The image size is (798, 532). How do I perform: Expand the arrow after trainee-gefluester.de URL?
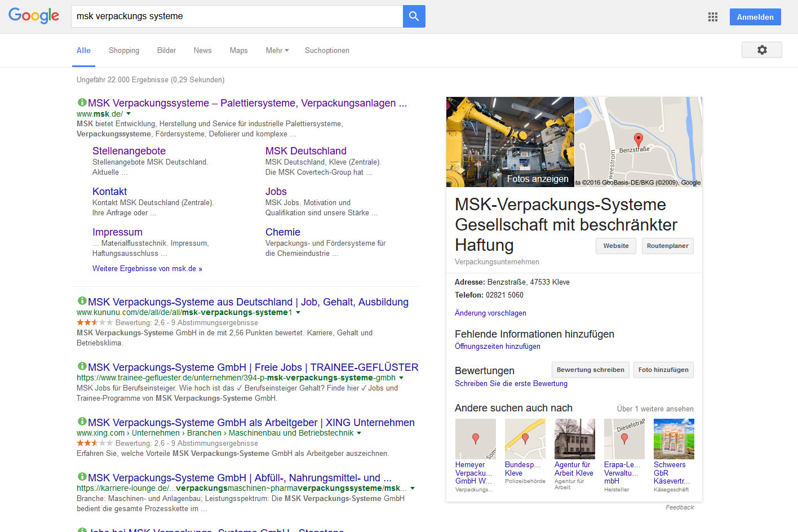401,378
